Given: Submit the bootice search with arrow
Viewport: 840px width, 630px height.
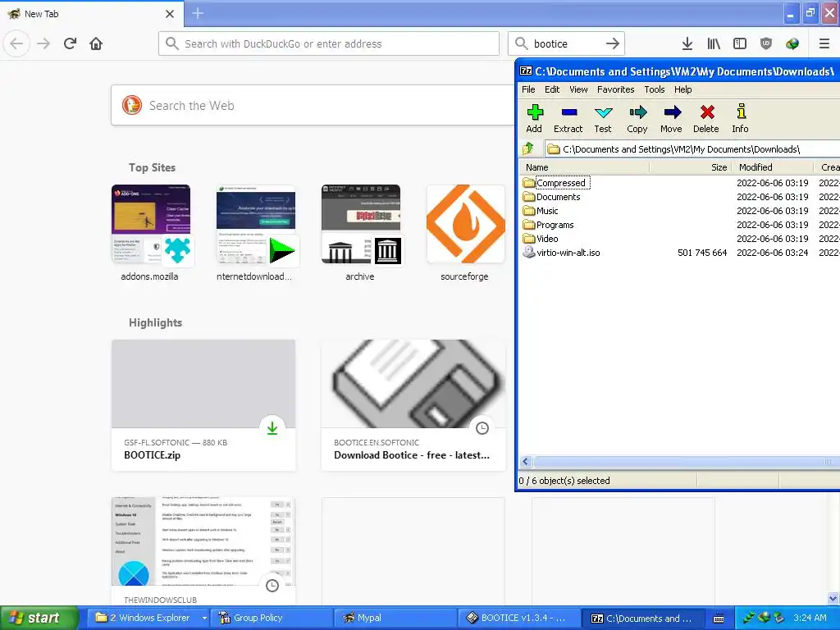Looking at the screenshot, I should (612, 43).
